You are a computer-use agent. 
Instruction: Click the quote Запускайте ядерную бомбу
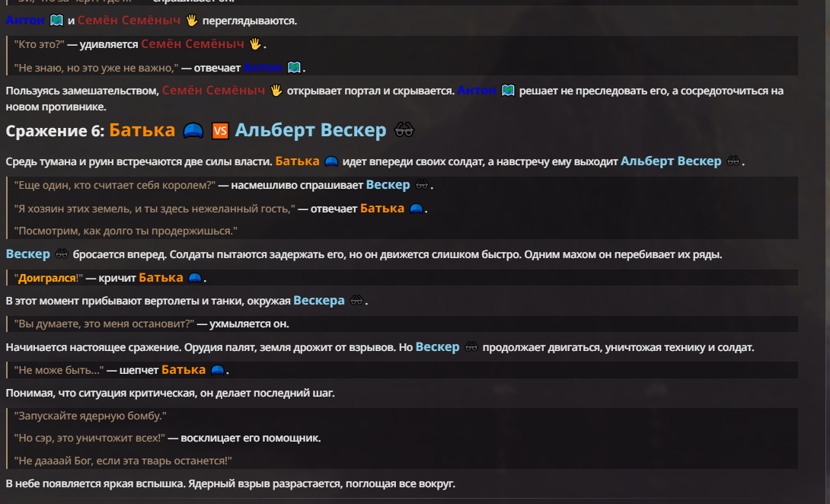[x=90, y=416]
